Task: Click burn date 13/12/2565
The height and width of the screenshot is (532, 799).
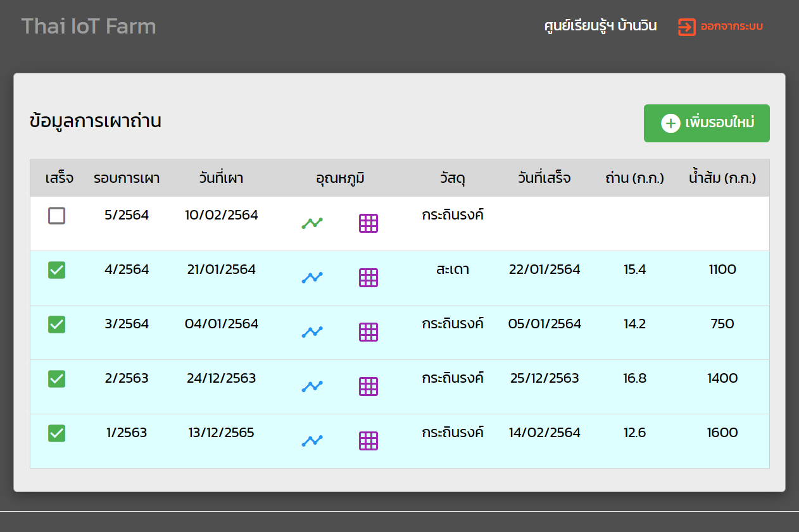Action: coord(222,433)
